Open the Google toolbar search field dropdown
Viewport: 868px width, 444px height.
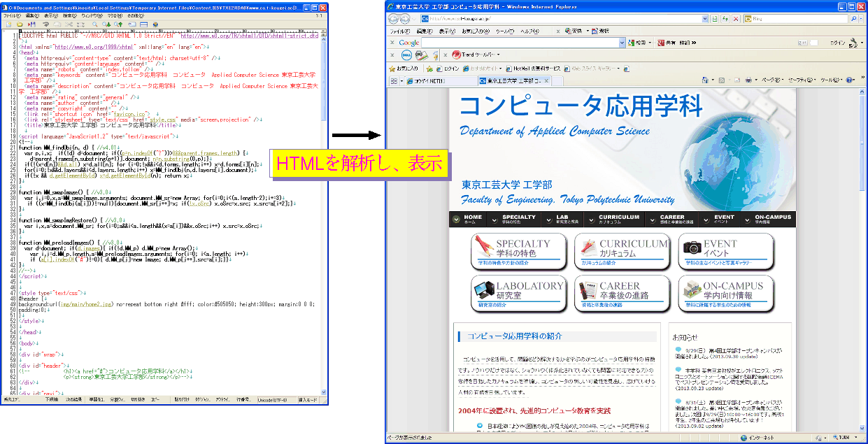tap(621, 43)
